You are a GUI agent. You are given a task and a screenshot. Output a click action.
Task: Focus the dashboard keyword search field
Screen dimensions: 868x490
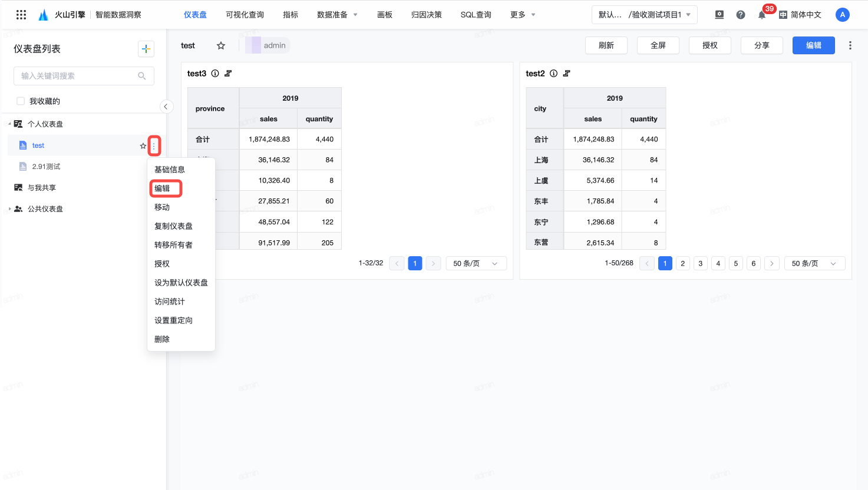(x=77, y=76)
